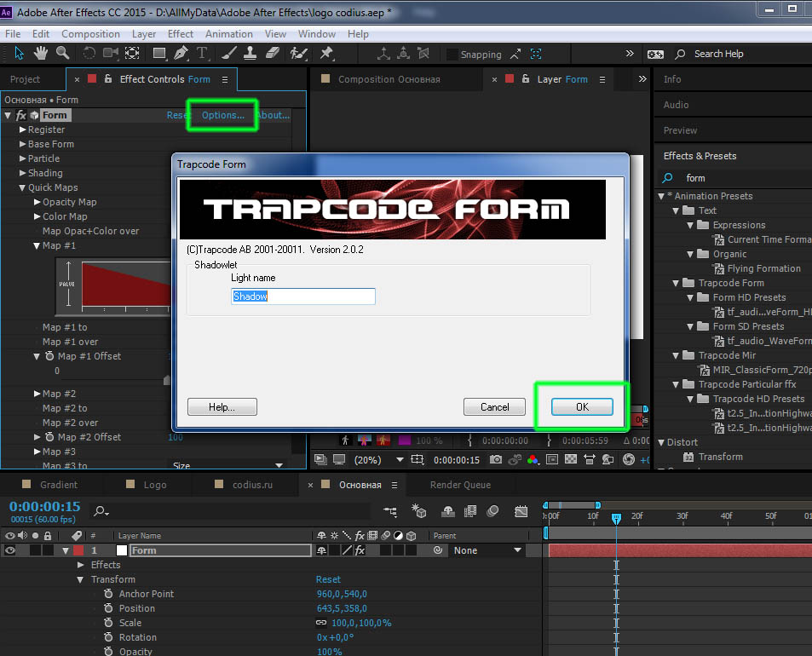Image resolution: width=812 pixels, height=656 pixels.
Task: Click the Form layer red label swatch
Action: tap(78, 550)
